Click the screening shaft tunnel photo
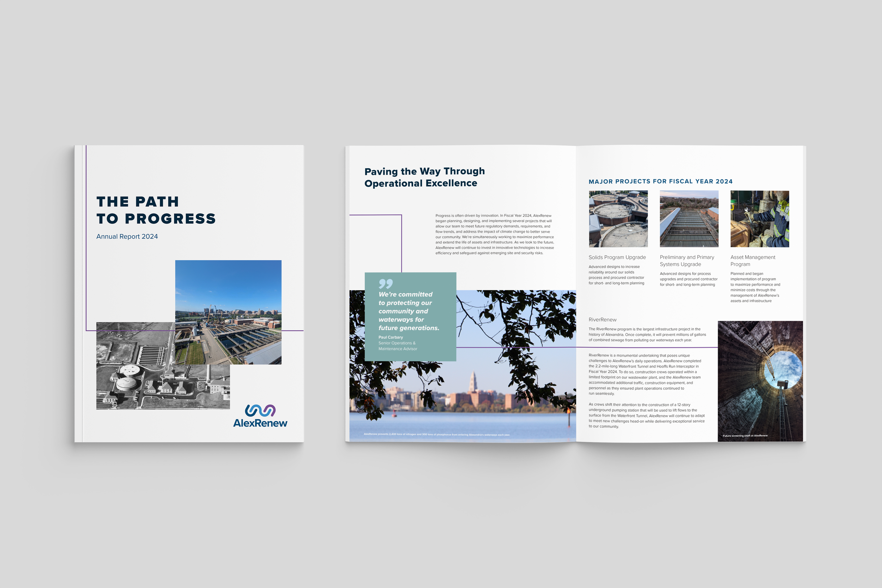The width and height of the screenshot is (882, 588). click(760, 379)
